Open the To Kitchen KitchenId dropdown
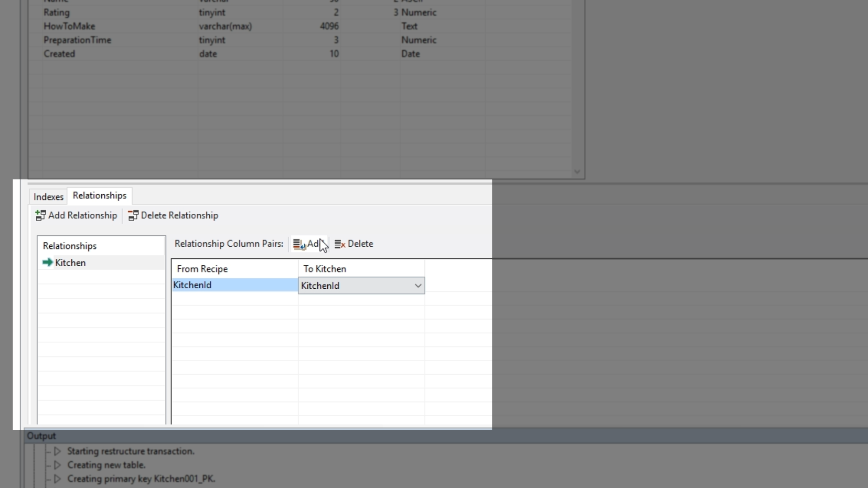Image resolution: width=868 pixels, height=488 pixels. [418, 286]
